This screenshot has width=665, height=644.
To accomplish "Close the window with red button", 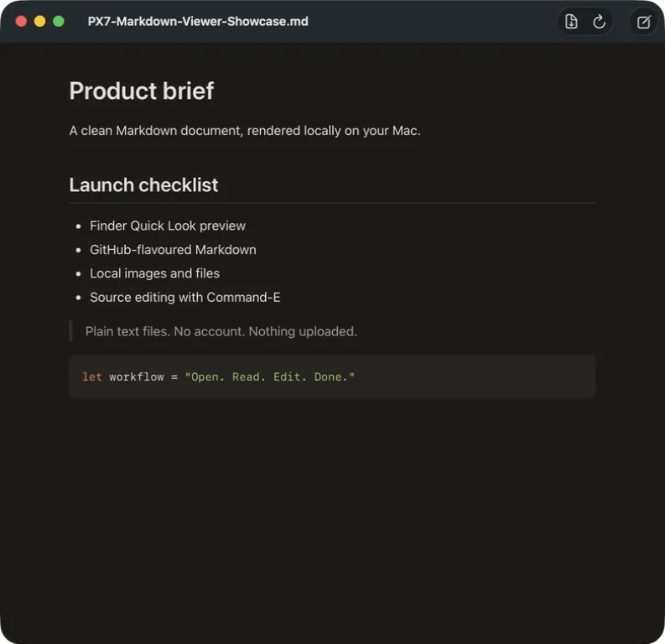I will 21,21.
